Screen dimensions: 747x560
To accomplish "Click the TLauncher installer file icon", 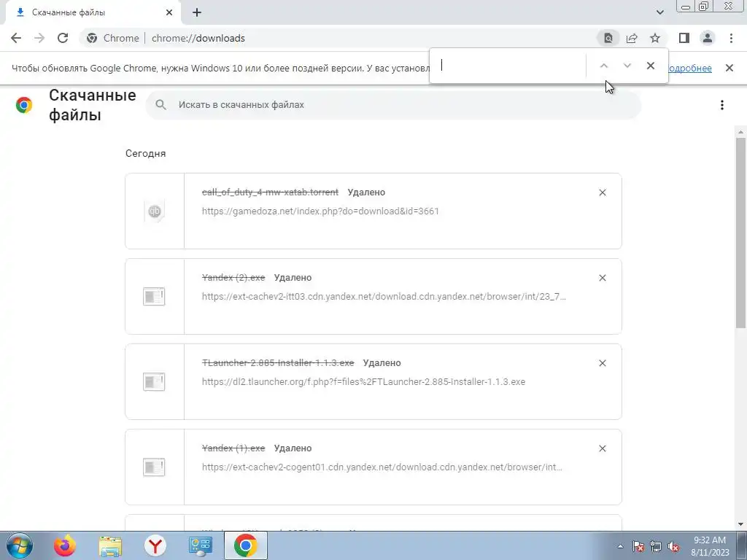I will (154, 382).
